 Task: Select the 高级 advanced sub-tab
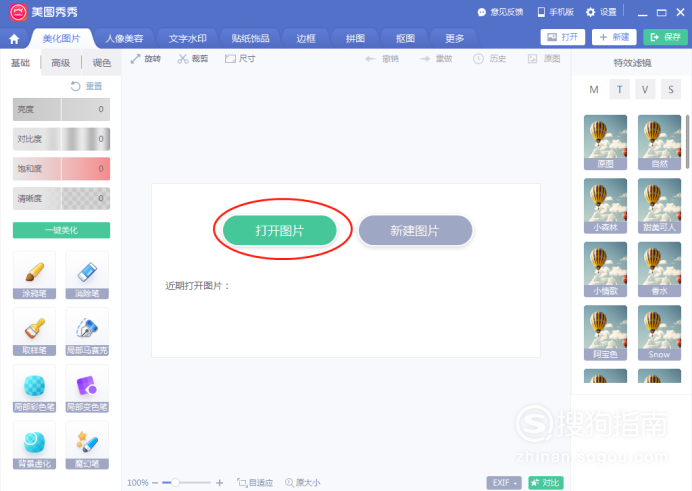61,63
